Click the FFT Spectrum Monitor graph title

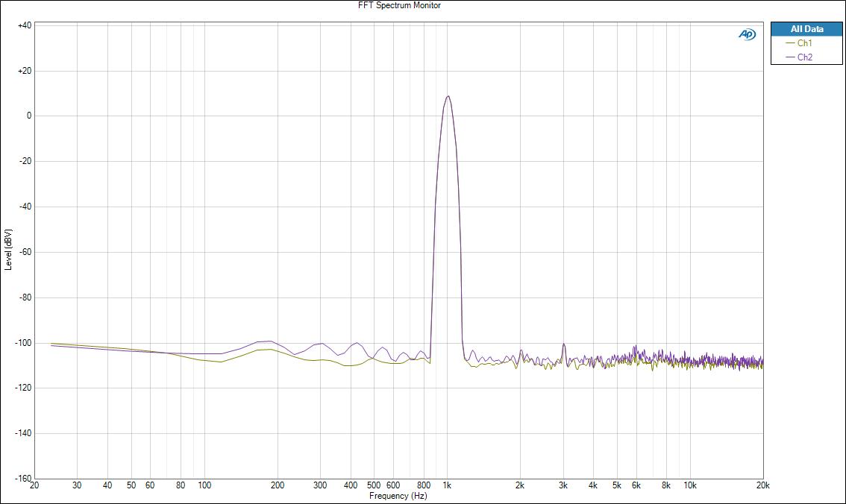coord(399,5)
